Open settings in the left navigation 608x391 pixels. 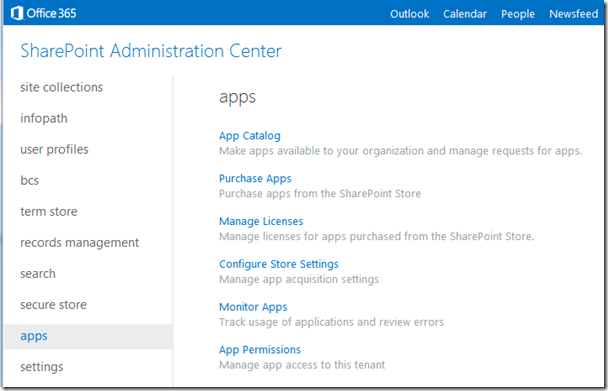pos(42,367)
